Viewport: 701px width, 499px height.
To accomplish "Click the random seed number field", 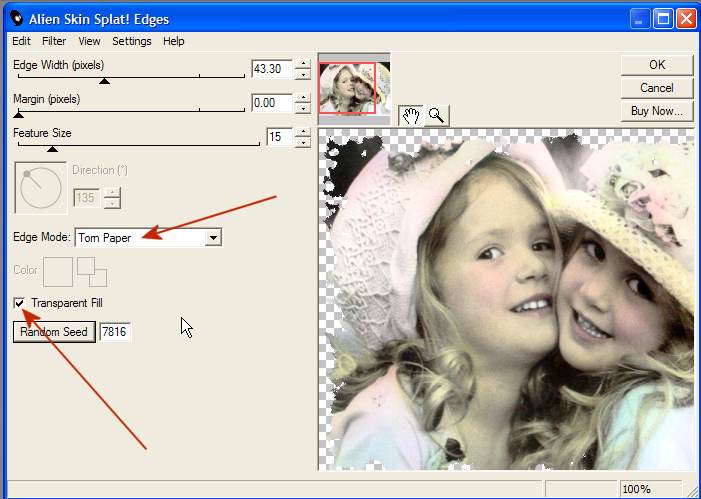I will click(x=115, y=332).
